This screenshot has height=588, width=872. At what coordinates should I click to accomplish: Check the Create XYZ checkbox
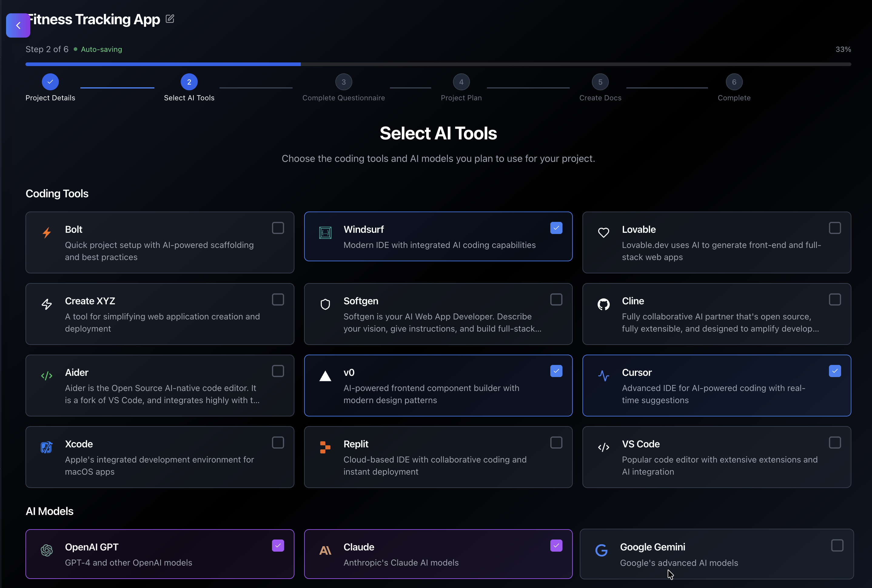[x=278, y=300]
